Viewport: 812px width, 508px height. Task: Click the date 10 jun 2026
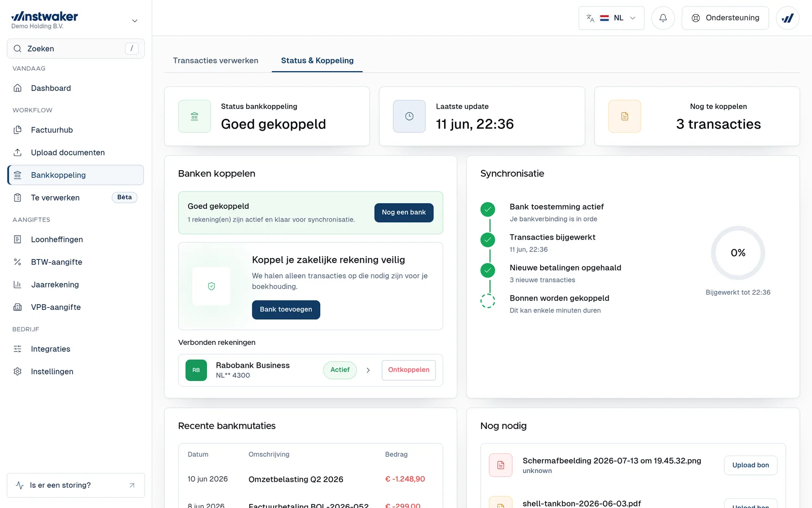click(x=208, y=479)
